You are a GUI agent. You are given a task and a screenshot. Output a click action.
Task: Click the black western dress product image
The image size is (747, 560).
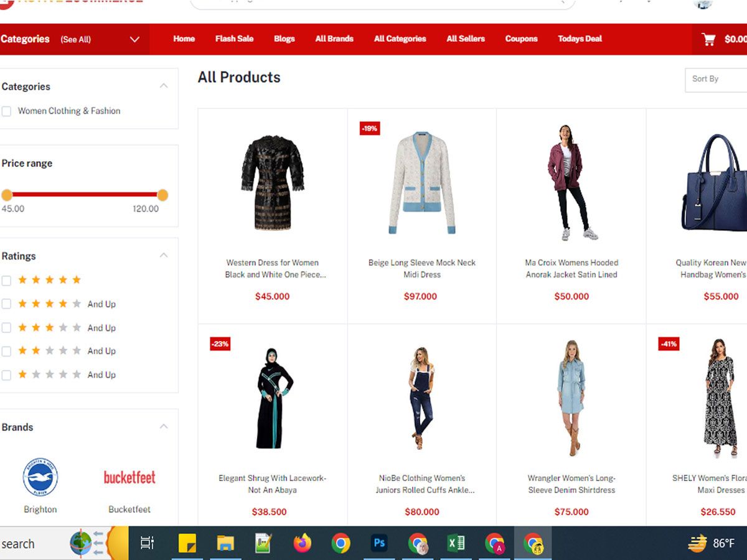(x=273, y=182)
